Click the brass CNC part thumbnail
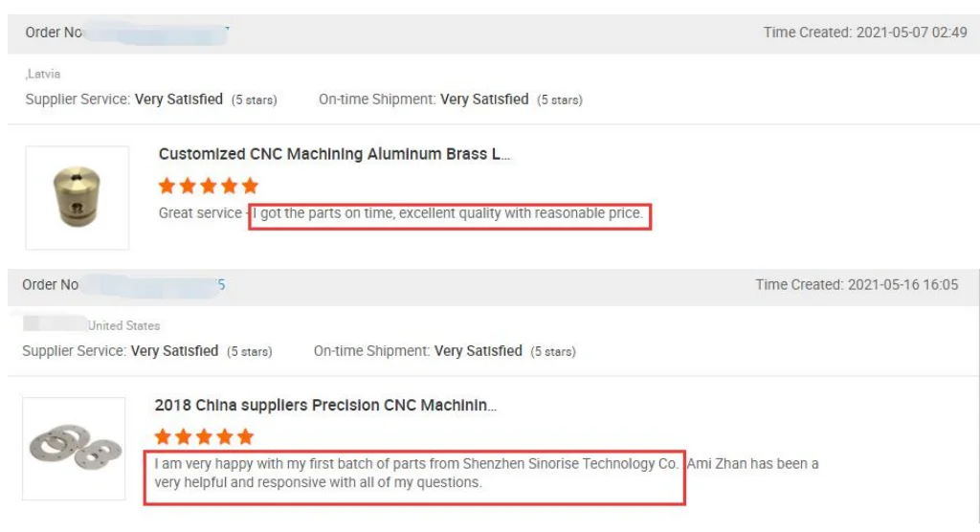 pos(78,197)
